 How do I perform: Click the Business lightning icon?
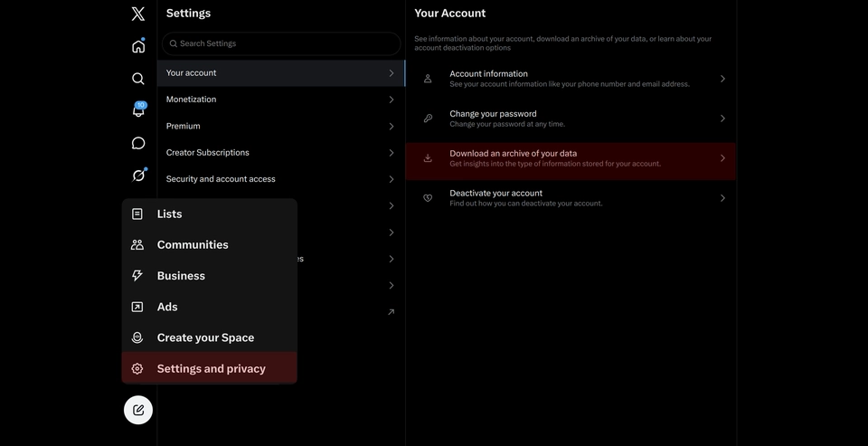pos(137,276)
